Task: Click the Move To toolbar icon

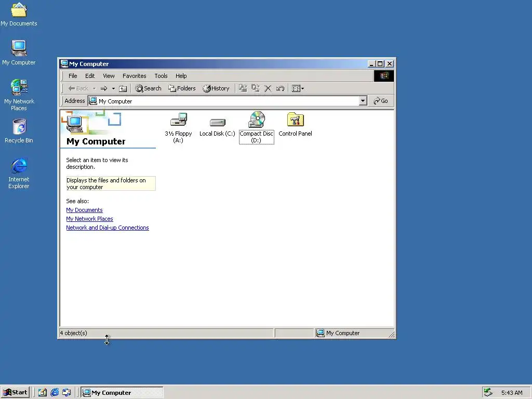Action: coord(243,88)
